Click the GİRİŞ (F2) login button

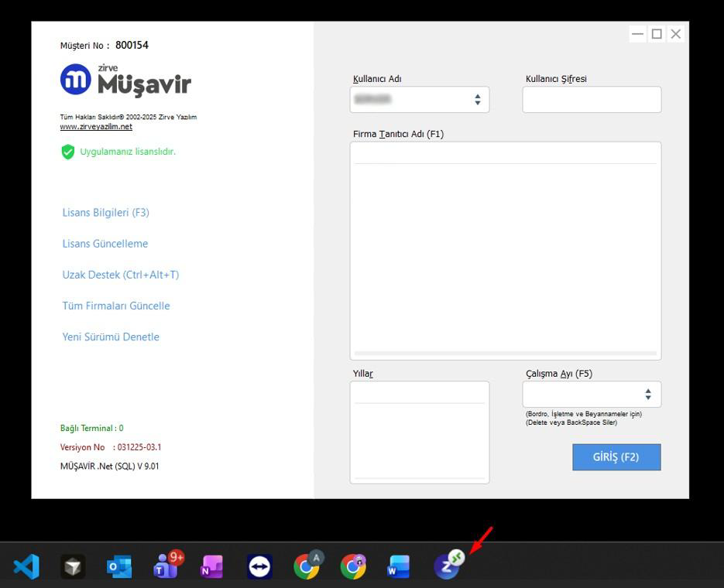616,457
